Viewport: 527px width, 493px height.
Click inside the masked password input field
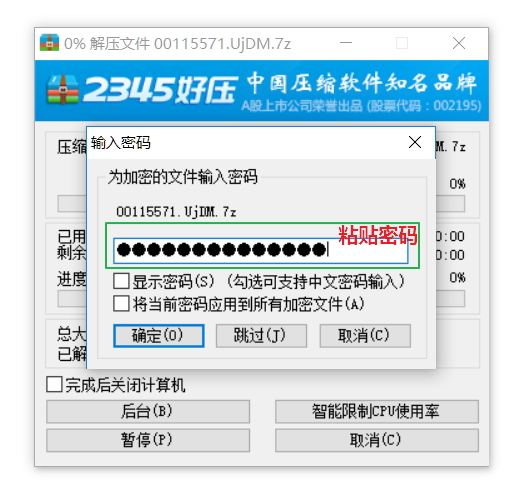tap(261, 250)
